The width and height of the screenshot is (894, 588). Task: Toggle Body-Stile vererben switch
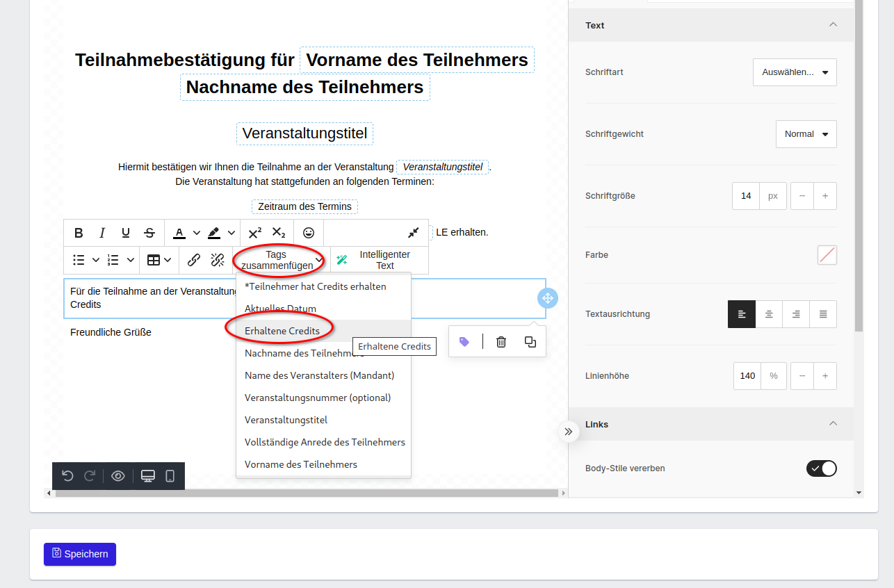[821, 468]
